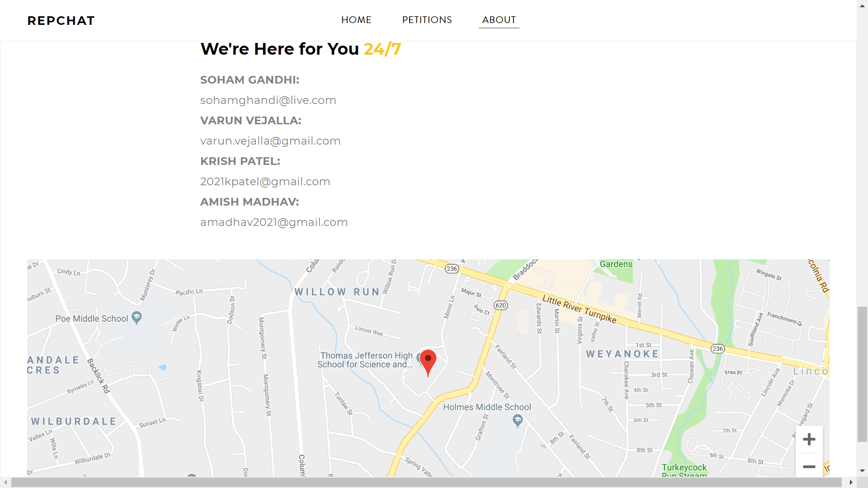Click Thomas Jefferson High School map label

(365, 360)
